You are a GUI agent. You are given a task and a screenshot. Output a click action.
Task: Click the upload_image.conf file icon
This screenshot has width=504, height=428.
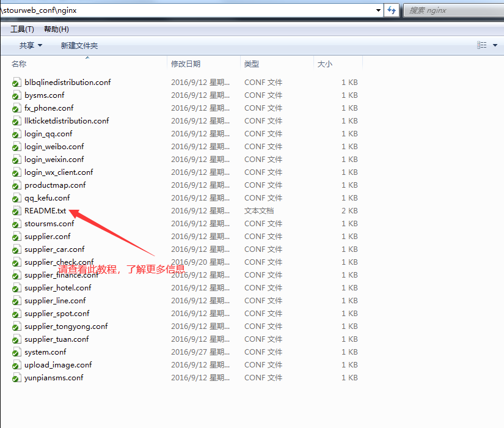16,365
